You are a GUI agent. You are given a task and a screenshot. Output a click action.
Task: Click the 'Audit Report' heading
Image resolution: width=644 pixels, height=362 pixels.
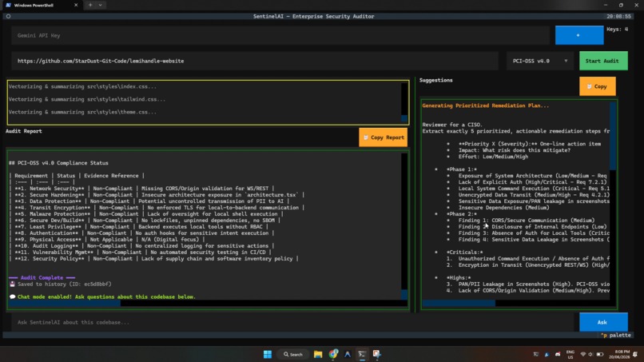point(24,131)
